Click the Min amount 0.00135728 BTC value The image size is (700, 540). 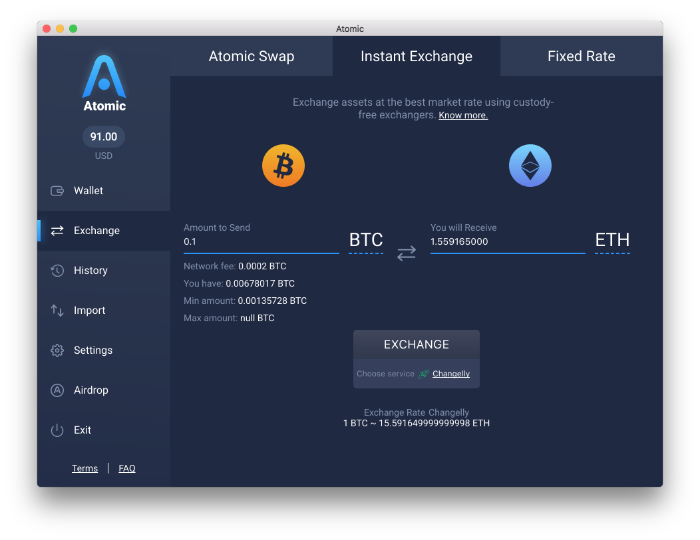click(272, 301)
